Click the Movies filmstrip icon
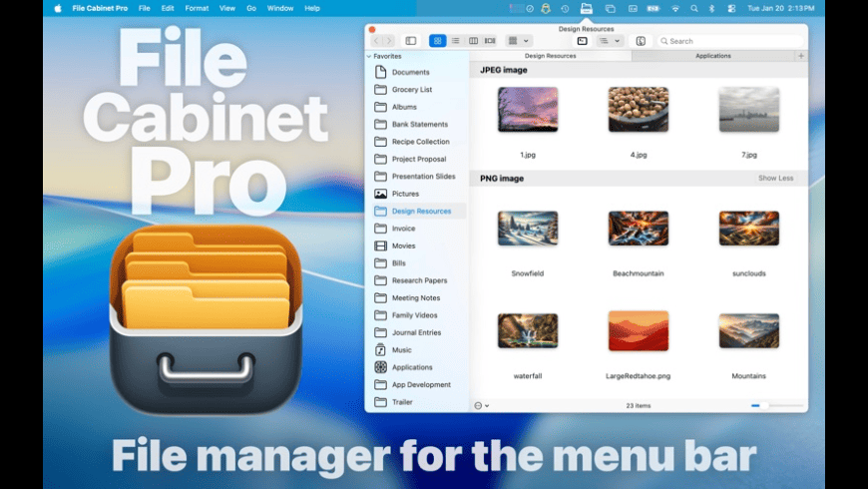Viewport: 868px width, 489px height. 380,245
